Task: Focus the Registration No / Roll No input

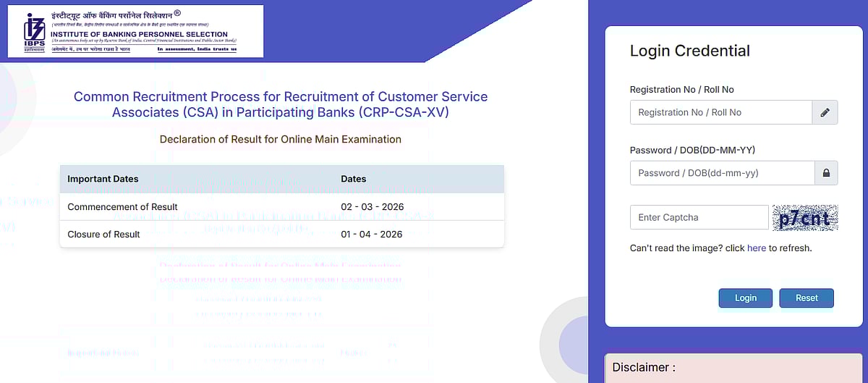Action: [720, 112]
